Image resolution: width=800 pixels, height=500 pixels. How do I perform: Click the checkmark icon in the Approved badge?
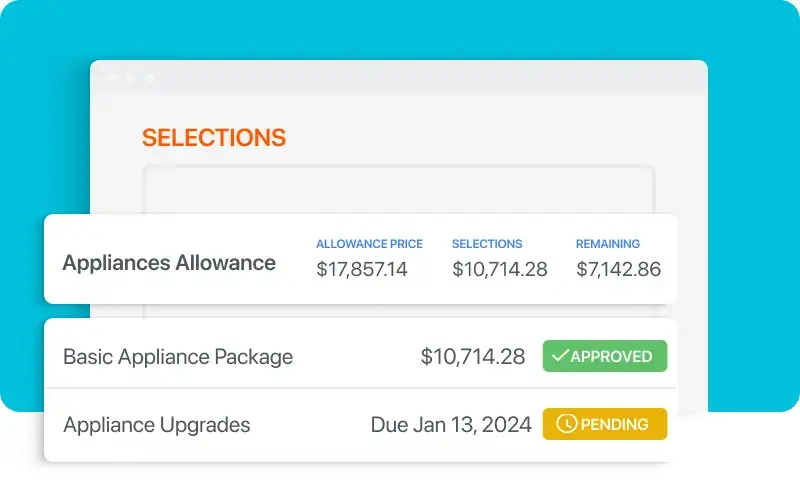tap(560, 356)
